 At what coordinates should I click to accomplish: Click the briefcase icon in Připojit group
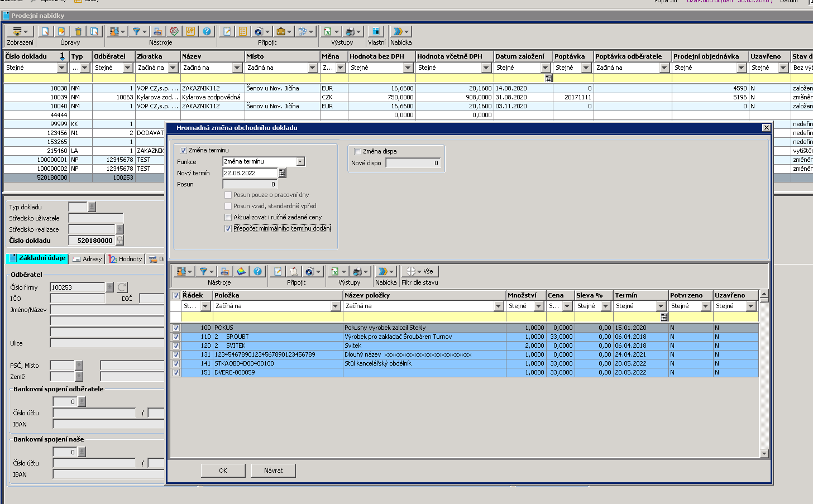pyautogui.click(x=281, y=32)
